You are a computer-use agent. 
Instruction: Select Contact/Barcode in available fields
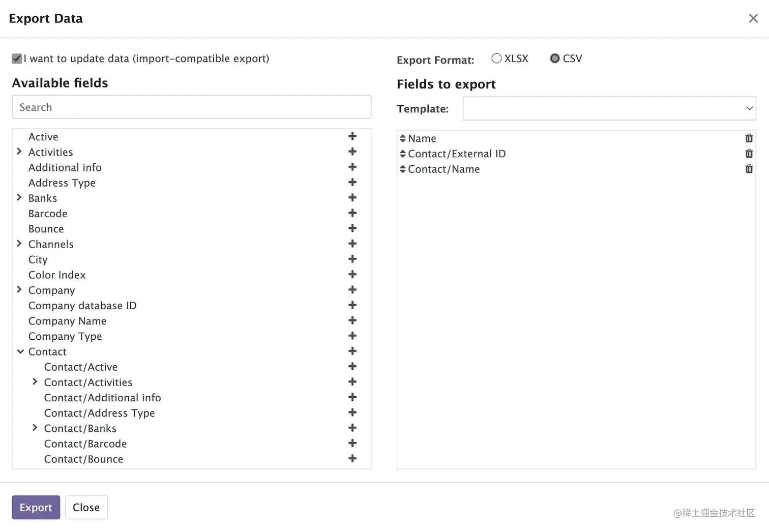point(85,444)
